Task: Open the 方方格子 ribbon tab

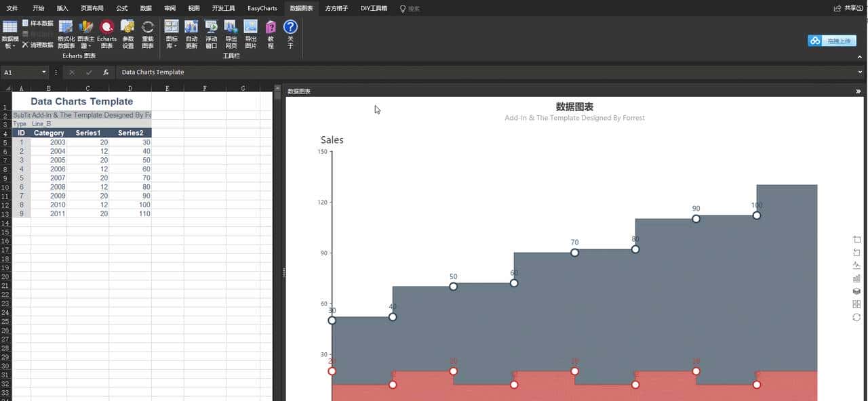Action: pos(336,8)
